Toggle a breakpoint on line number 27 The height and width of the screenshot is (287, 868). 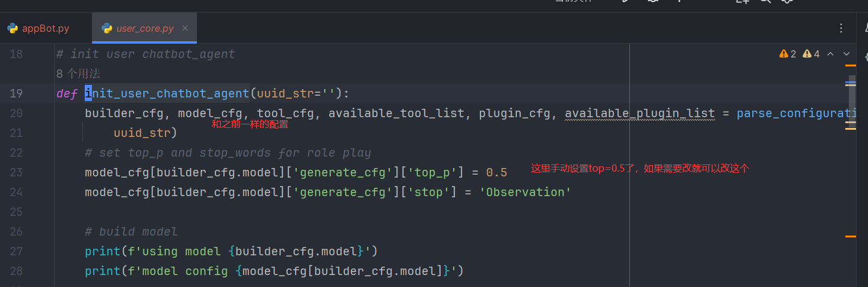point(17,251)
